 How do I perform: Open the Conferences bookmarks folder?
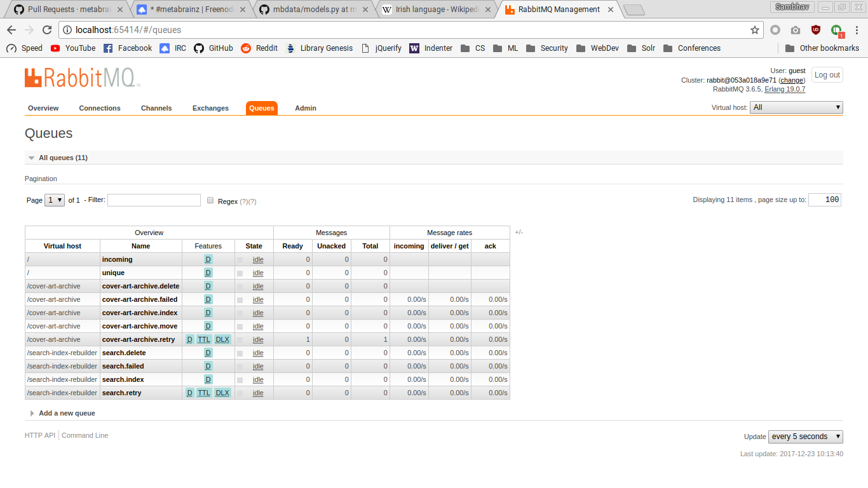point(691,48)
